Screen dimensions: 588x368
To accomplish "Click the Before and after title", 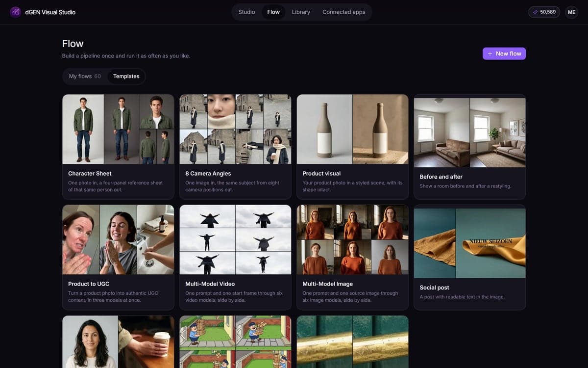I will tap(441, 177).
